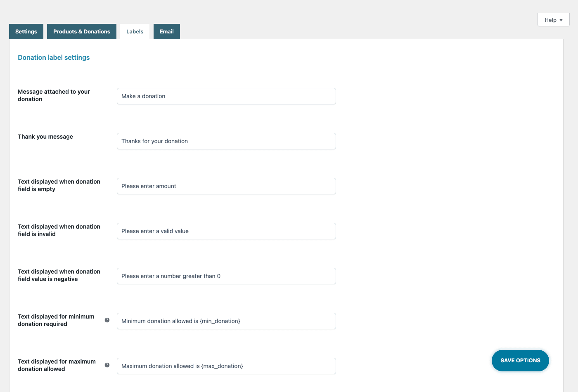578x392 pixels.
Task: Click the 'Please enter amount' field
Action: pyautogui.click(x=226, y=186)
